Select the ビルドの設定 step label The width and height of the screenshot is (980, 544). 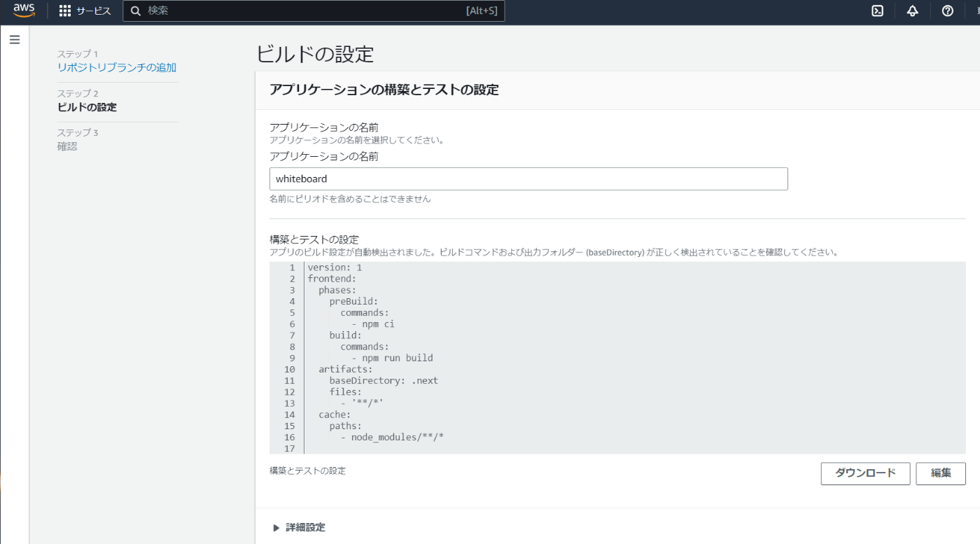point(87,107)
